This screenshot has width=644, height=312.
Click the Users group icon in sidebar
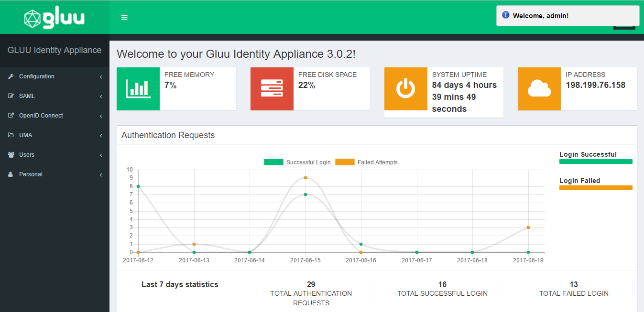pos(11,155)
